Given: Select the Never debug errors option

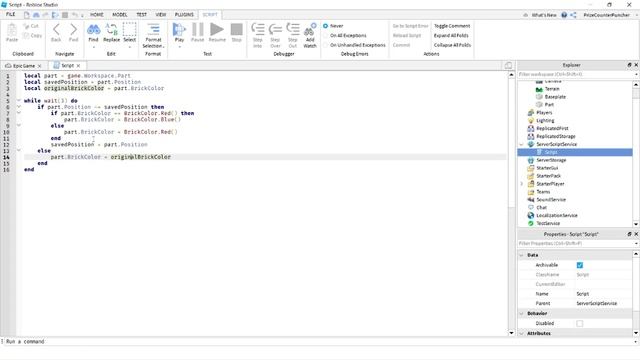Looking at the screenshot, I should click(x=326, y=26).
